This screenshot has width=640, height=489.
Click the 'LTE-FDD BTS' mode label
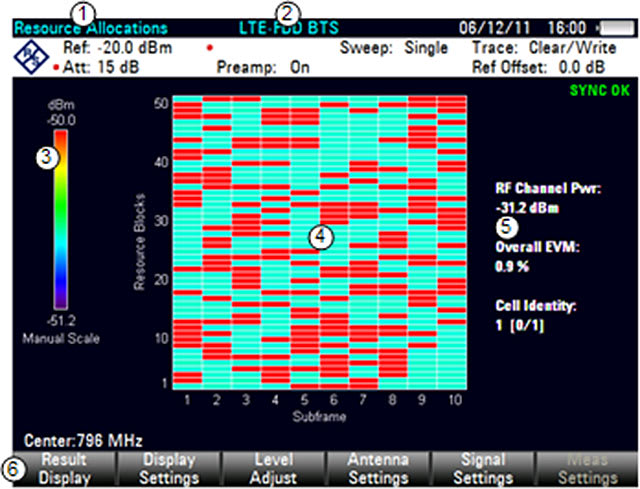(289, 28)
